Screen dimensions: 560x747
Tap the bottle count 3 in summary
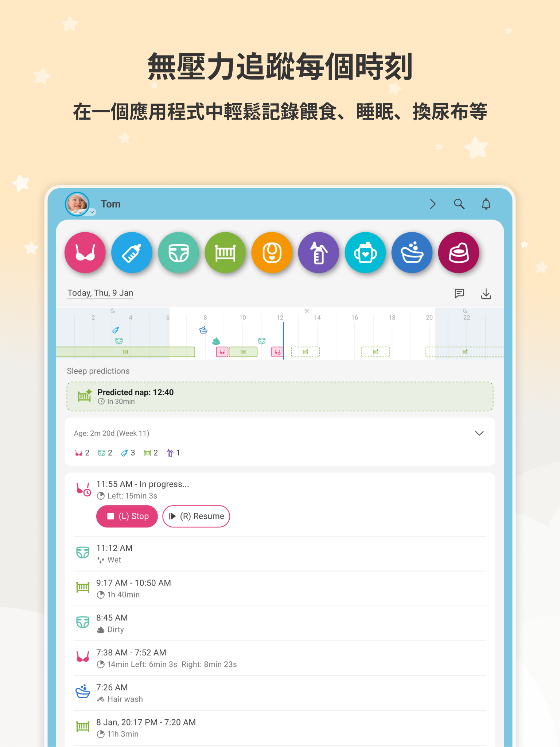point(128,453)
